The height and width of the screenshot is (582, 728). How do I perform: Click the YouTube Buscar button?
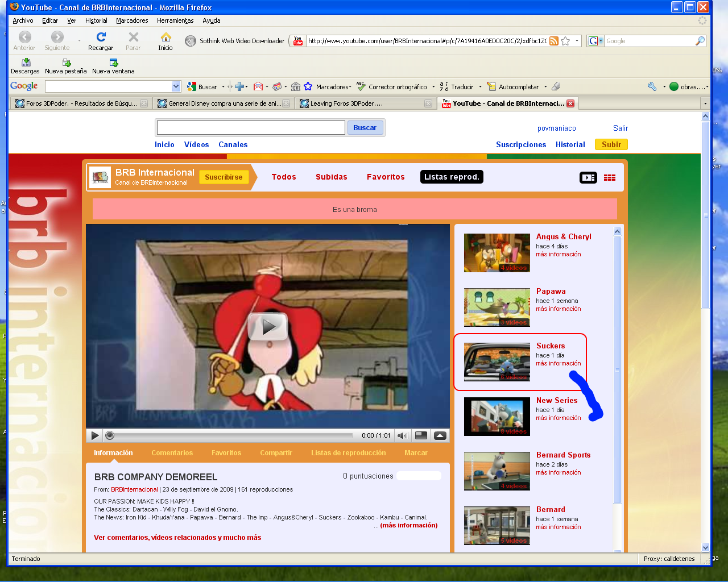(x=365, y=128)
